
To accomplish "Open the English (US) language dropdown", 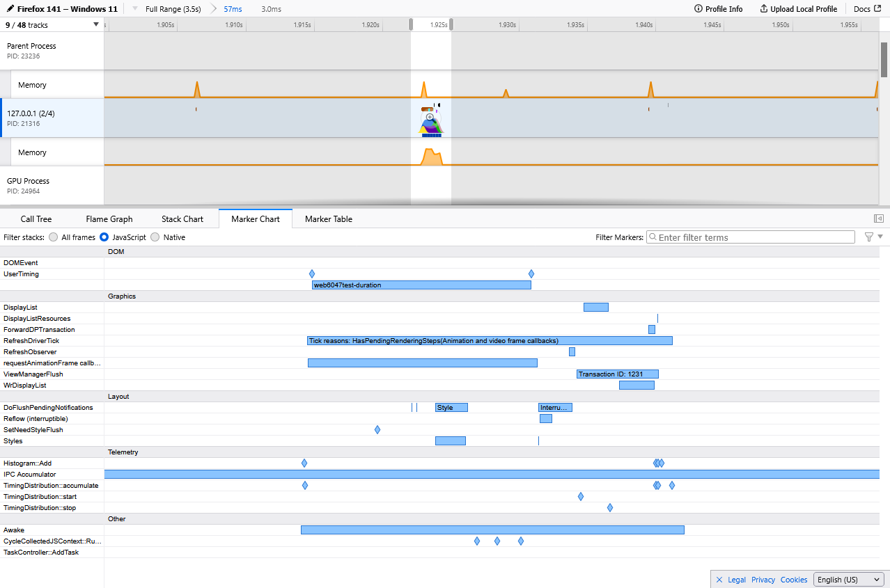I will tap(848, 579).
